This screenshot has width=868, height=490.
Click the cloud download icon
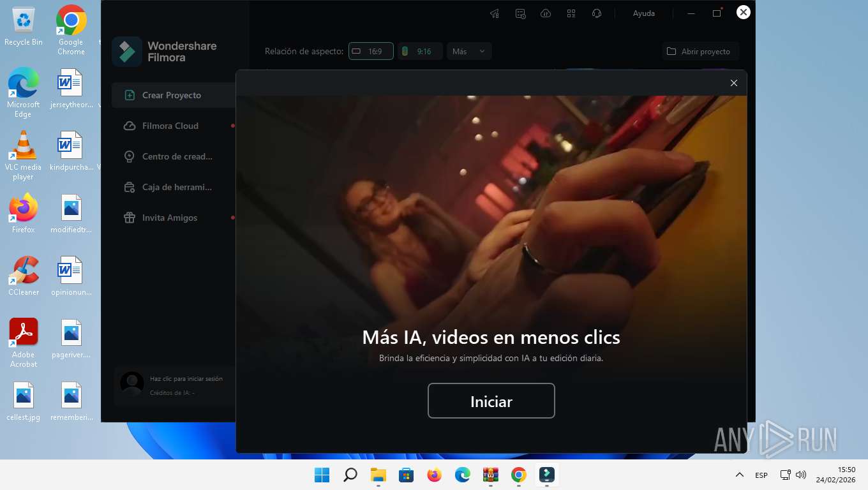click(546, 13)
